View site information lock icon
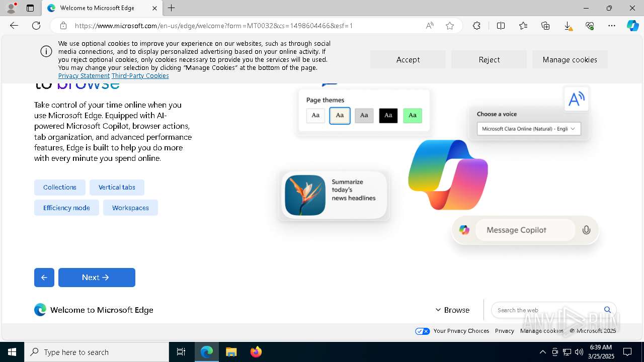644x362 pixels. pos(63,26)
